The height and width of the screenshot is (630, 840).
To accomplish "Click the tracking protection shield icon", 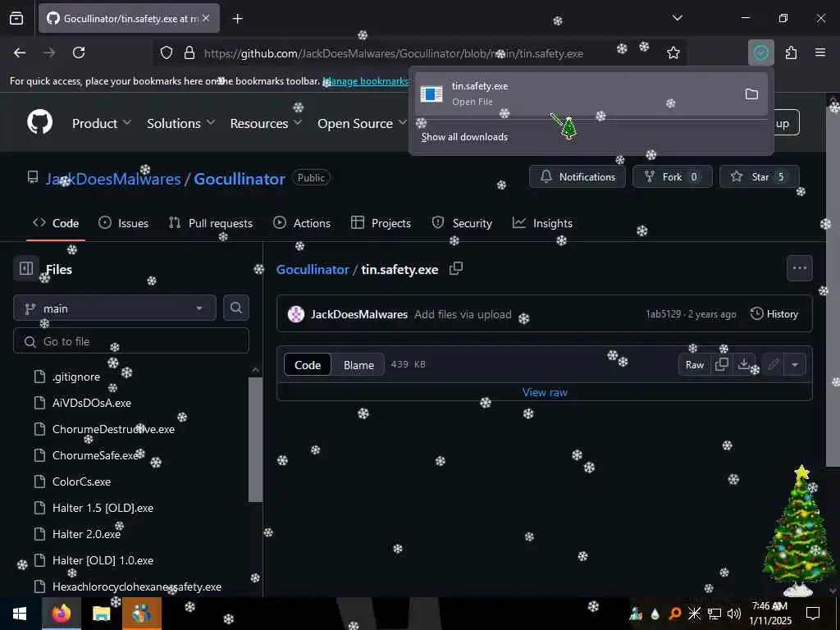I will pos(167,53).
